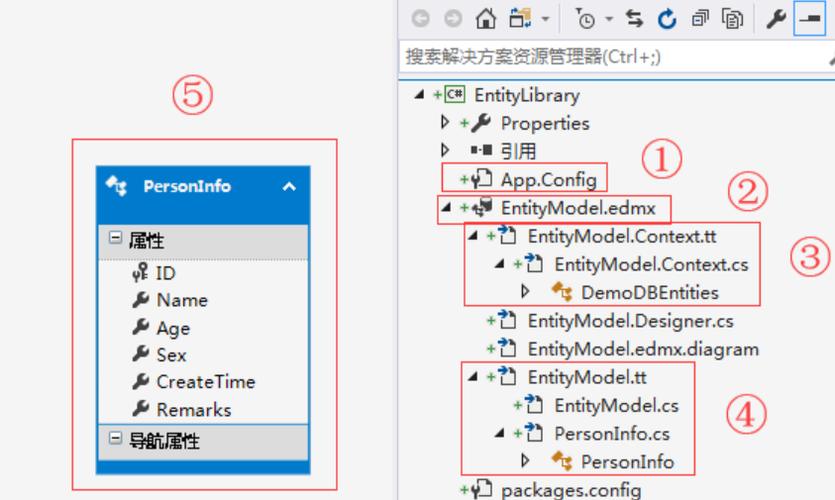
Task: Select the ID key property
Action: point(165,273)
